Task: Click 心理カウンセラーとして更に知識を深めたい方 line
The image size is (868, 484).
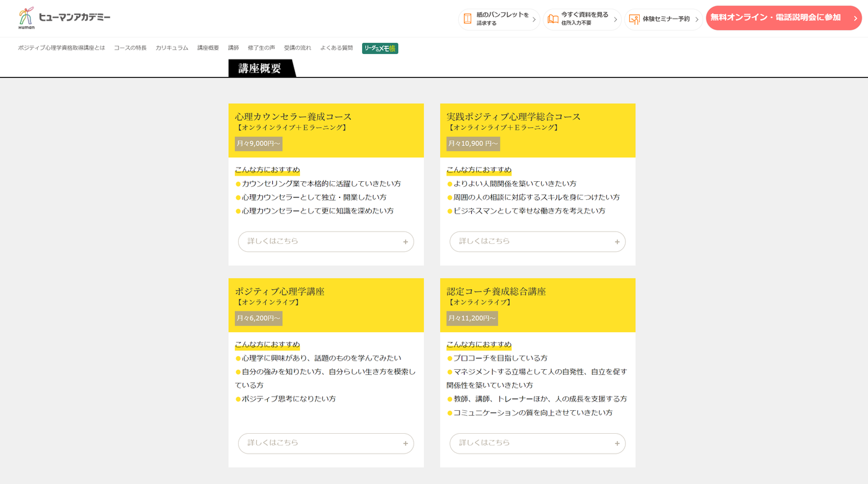Action: click(x=314, y=211)
